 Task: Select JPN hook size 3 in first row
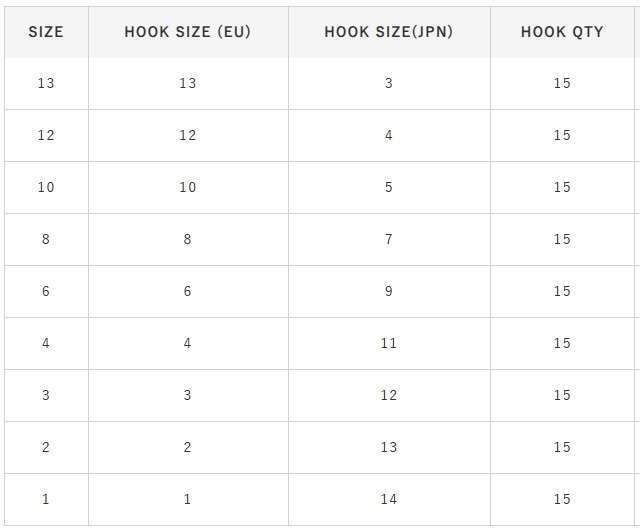coord(389,83)
